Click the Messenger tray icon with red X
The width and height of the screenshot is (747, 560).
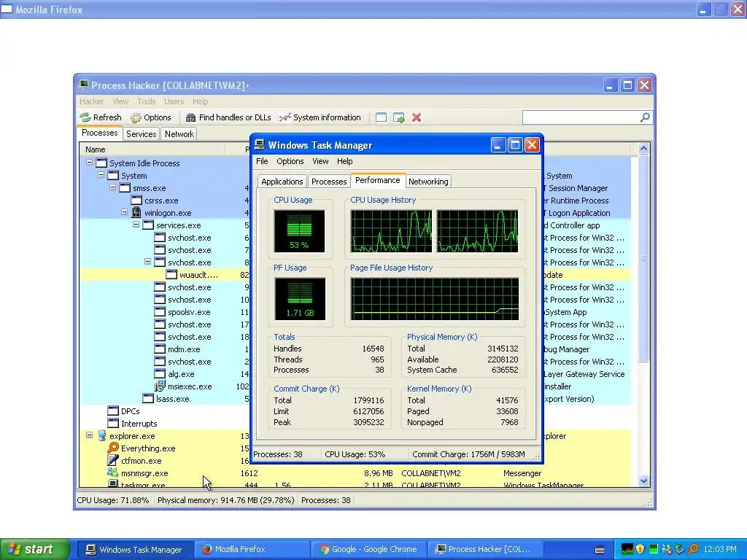coord(667,549)
